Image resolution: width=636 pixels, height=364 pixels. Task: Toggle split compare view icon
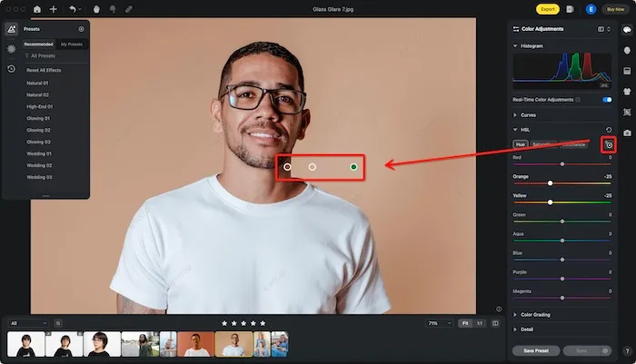pyautogui.click(x=495, y=323)
